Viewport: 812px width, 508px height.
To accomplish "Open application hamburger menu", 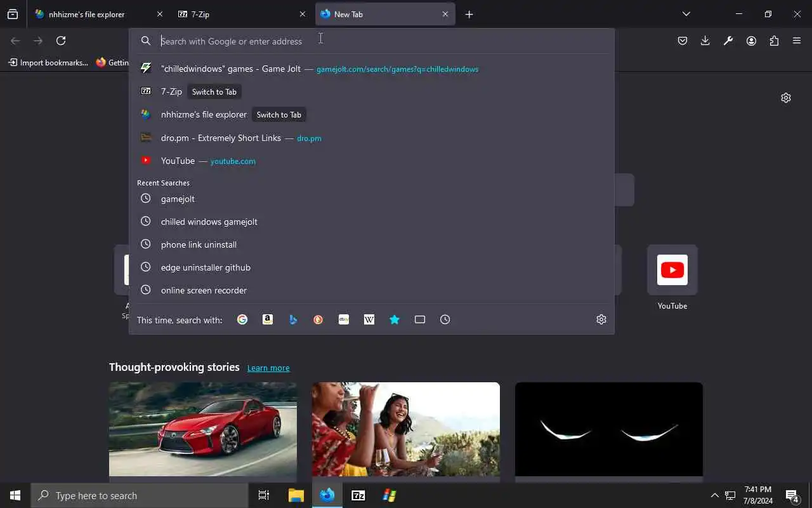I will 797,41.
